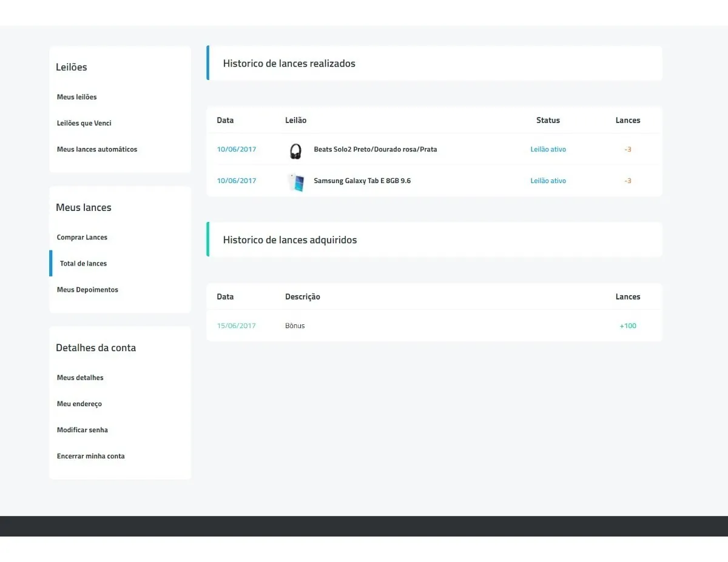Open Beats Solo2 Preto/Dourado rosa/Prata auction
The height and width of the screenshot is (562, 728).
375,149
